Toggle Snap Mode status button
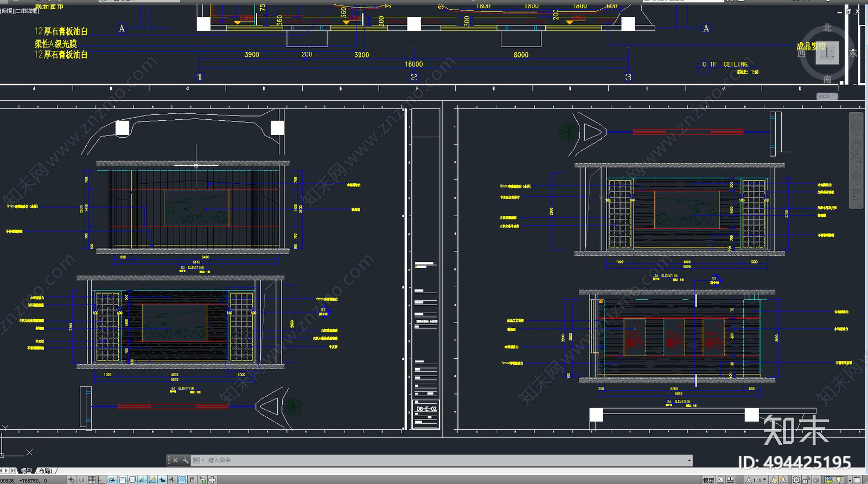The height and width of the screenshot is (484, 868). [x=81, y=480]
